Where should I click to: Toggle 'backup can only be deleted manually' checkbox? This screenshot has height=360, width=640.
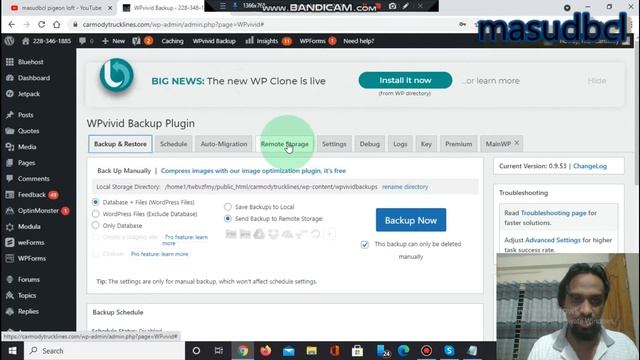point(364,244)
